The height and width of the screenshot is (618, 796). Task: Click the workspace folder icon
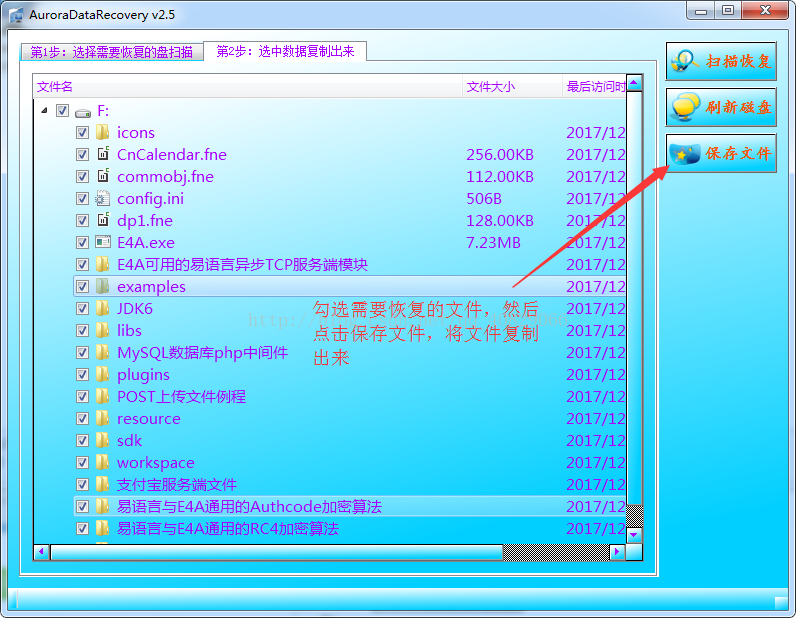103,462
